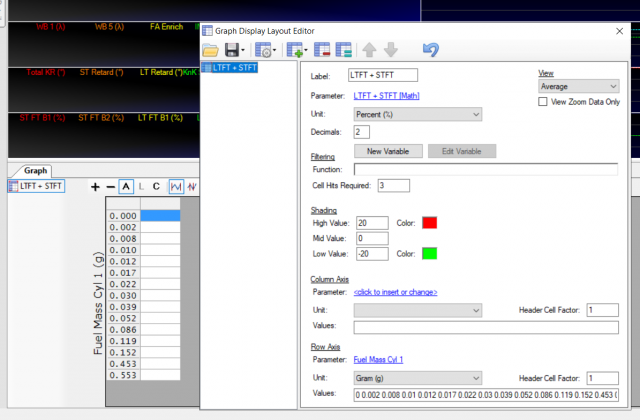The image size is (640, 420).
Task: Pick the red High Value color swatch
Action: [x=429, y=222]
